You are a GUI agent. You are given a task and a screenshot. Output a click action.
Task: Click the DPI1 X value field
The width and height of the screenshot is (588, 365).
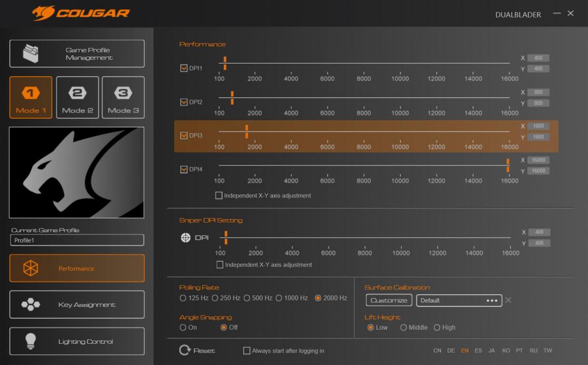tap(538, 58)
